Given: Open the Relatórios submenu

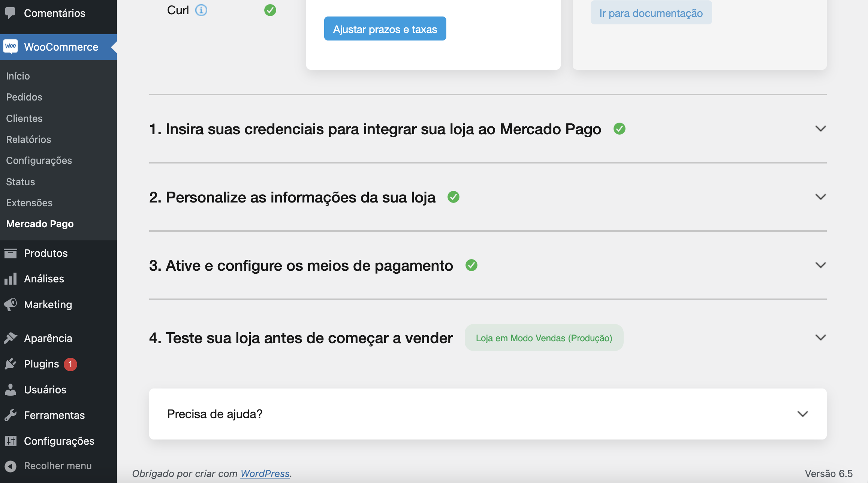Looking at the screenshot, I should pos(28,139).
